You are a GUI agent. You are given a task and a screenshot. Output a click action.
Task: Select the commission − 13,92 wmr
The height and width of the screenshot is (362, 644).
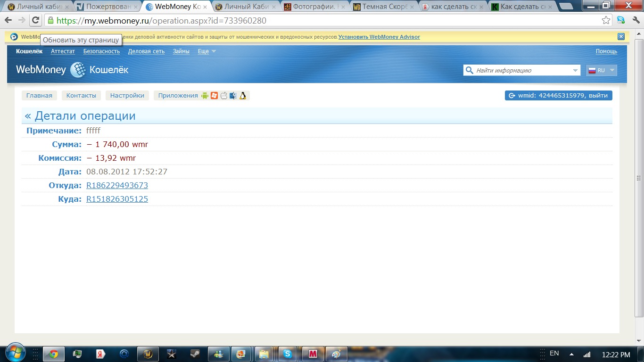point(111,158)
